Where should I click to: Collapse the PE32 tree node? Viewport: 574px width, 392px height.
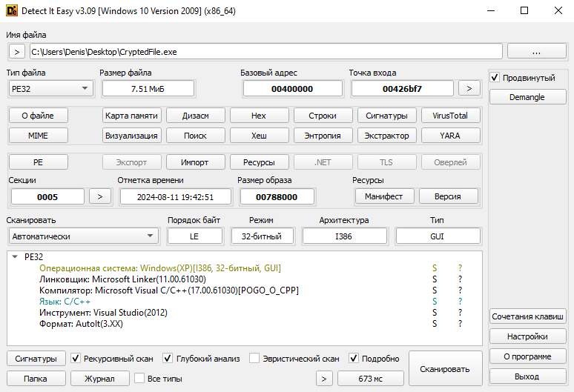15,257
